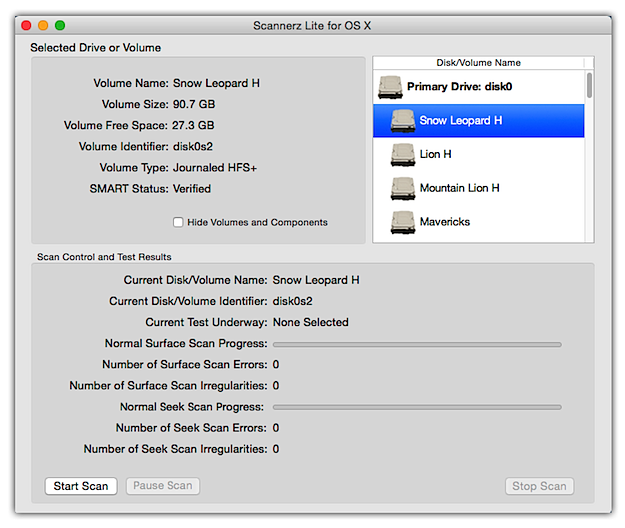Click the Volume Identifier value in top panel

pos(193,147)
